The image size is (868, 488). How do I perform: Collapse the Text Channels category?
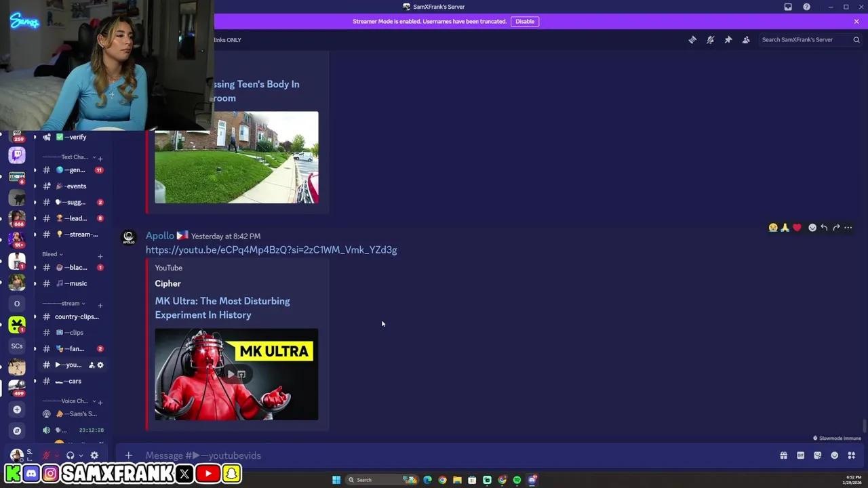coord(68,157)
